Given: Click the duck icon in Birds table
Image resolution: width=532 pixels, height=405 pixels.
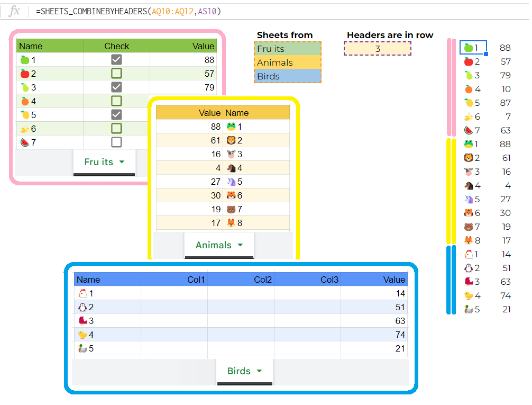Looking at the screenshot, I should point(82,348).
